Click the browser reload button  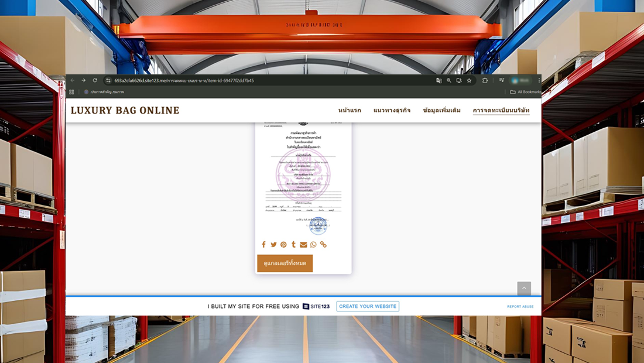[x=95, y=81]
